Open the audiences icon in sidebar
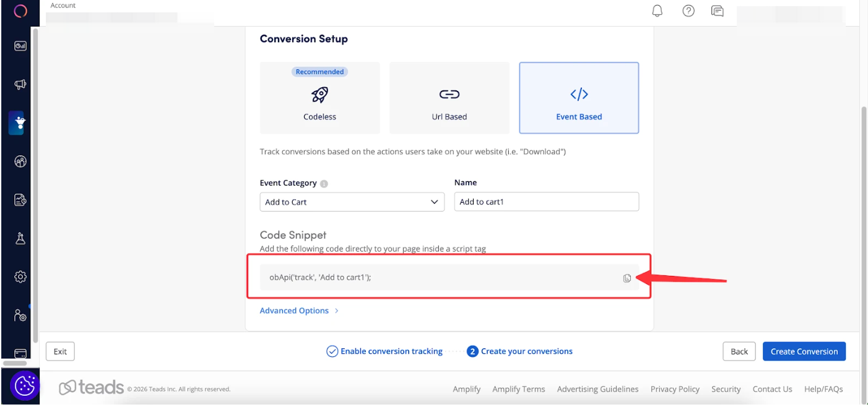Viewport: 868px width, 407px height. click(x=20, y=161)
